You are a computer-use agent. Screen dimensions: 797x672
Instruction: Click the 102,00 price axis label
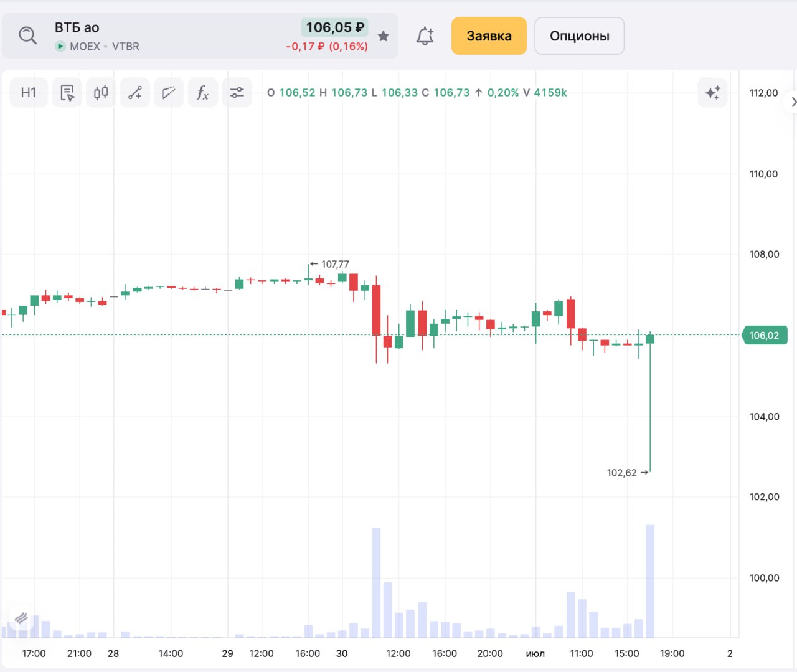tap(764, 496)
